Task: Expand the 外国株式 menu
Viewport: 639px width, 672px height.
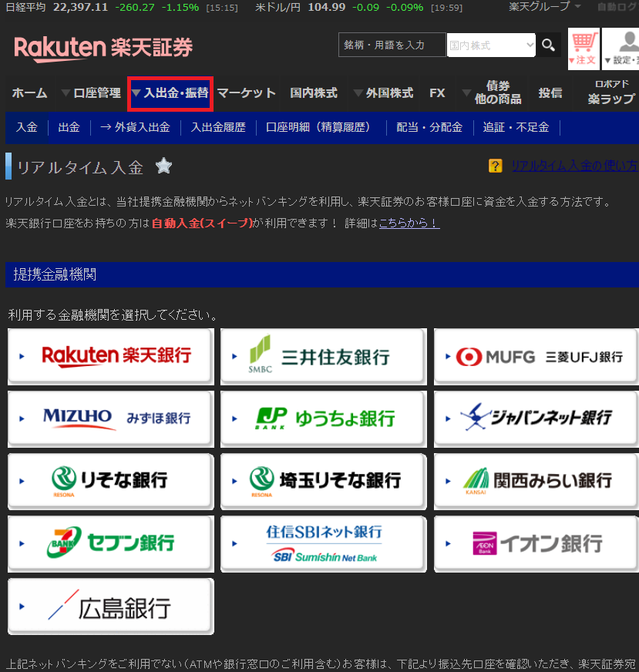Action: (384, 93)
